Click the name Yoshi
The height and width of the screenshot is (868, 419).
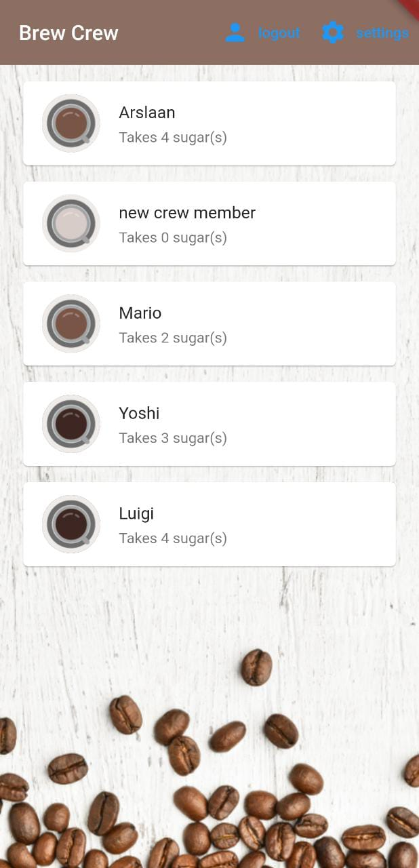pyautogui.click(x=139, y=413)
